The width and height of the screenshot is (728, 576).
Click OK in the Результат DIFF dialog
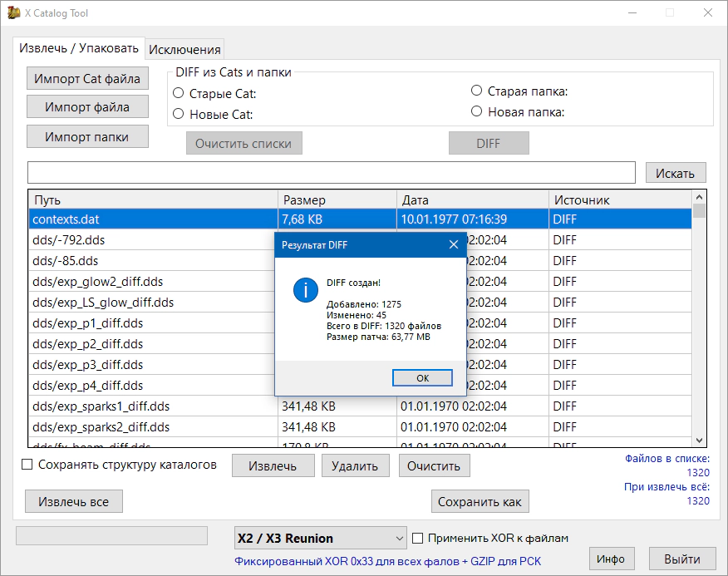(422, 377)
